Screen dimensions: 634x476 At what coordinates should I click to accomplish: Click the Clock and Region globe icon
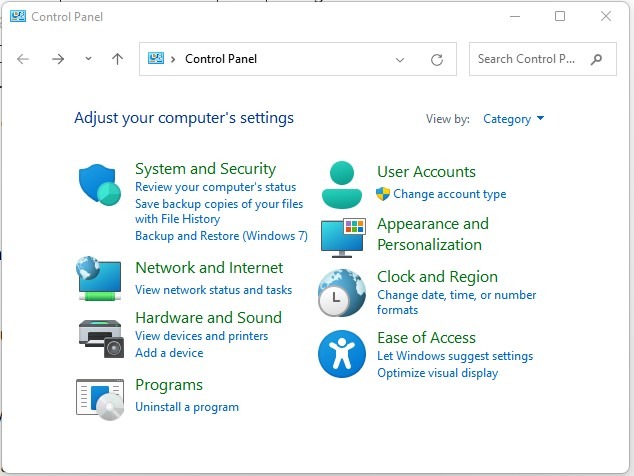point(342,293)
